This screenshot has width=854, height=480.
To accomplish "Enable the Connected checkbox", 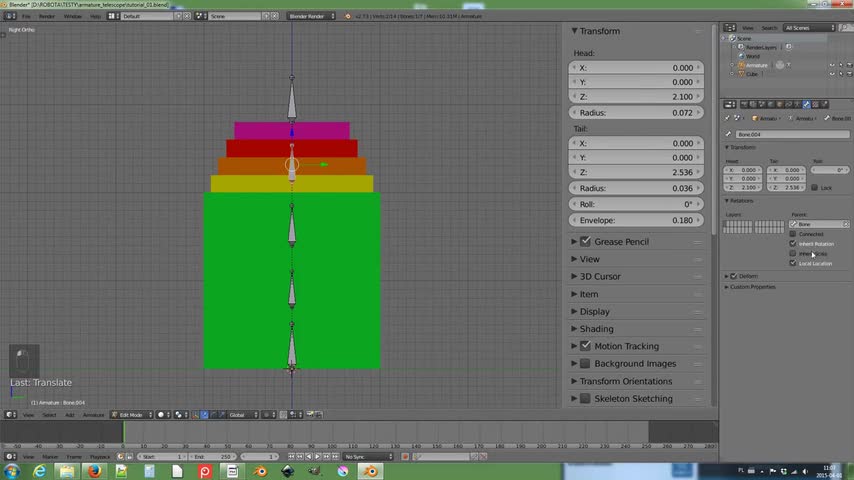I will pos(792,234).
